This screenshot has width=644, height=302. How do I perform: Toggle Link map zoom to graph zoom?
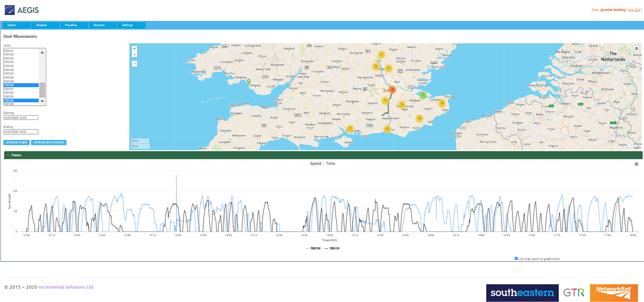click(x=516, y=259)
